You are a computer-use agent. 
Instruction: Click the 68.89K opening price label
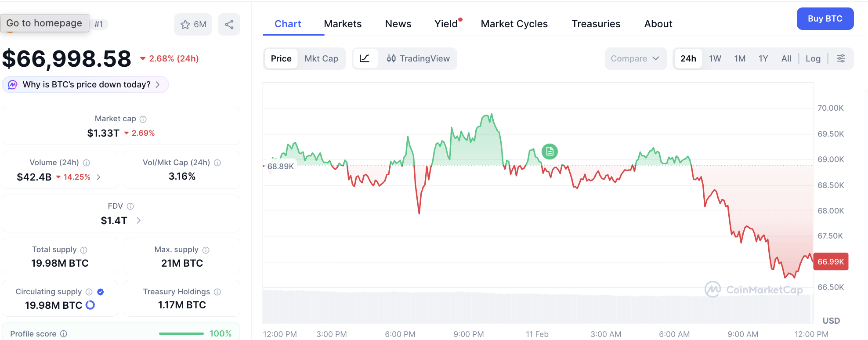click(280, 166)
